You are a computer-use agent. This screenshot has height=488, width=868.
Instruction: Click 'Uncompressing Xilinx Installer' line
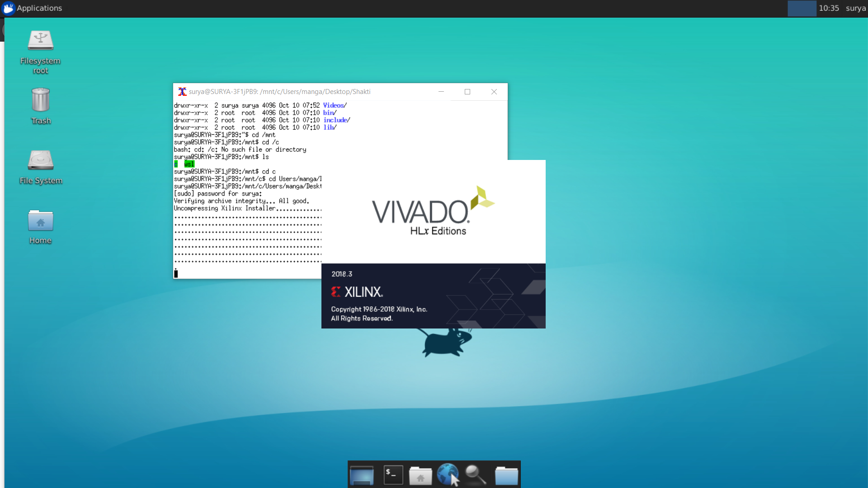click(x=248, y=208)
